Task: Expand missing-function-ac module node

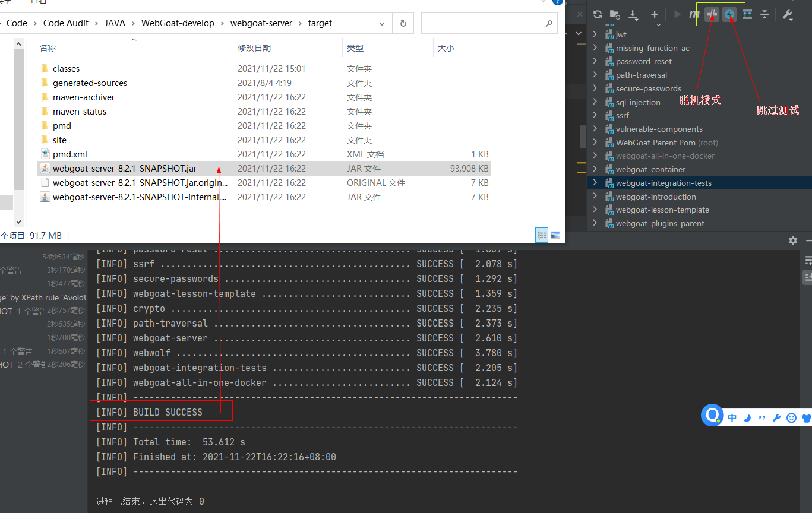Action: (x=595, y=48)
